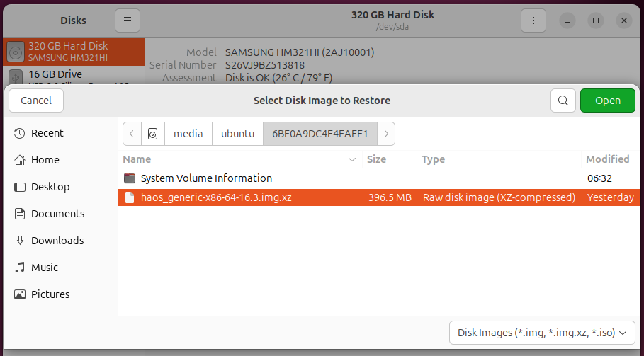Open the Recent location in sidebar
The width and height of the screenshot is (644, 356).
47,133
